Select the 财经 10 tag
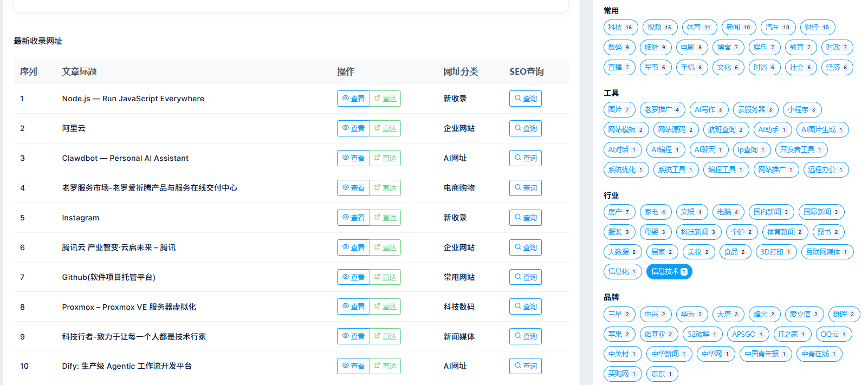 click(x=818, y=27)
